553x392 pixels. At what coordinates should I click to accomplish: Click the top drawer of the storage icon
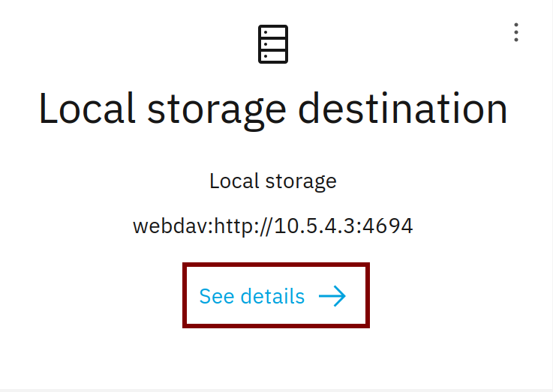pyautogui.click(x=273, y=33)
